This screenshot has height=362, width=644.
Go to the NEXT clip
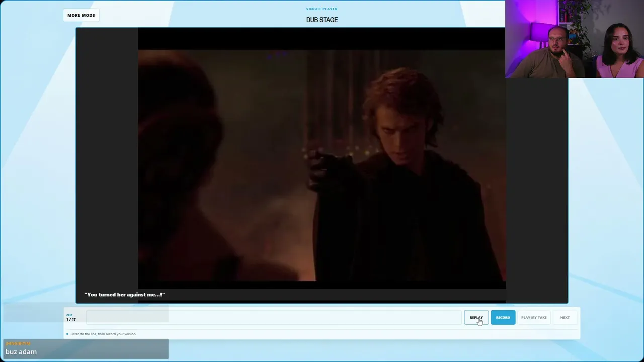point(565,317)
